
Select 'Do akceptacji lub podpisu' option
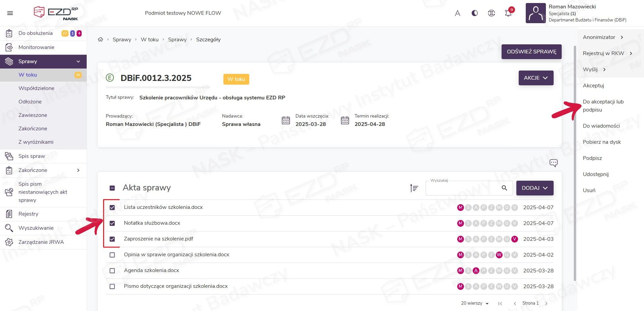point(603,105)
